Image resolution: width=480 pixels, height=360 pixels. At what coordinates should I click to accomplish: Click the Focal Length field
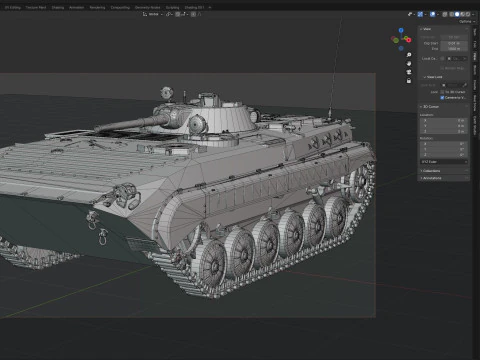[454, 37]
